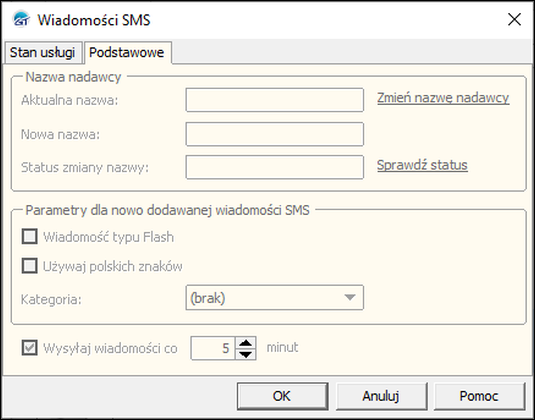Open help with the Pomoc button
Viewport: 535px width, 420px height.
(479, 396)
